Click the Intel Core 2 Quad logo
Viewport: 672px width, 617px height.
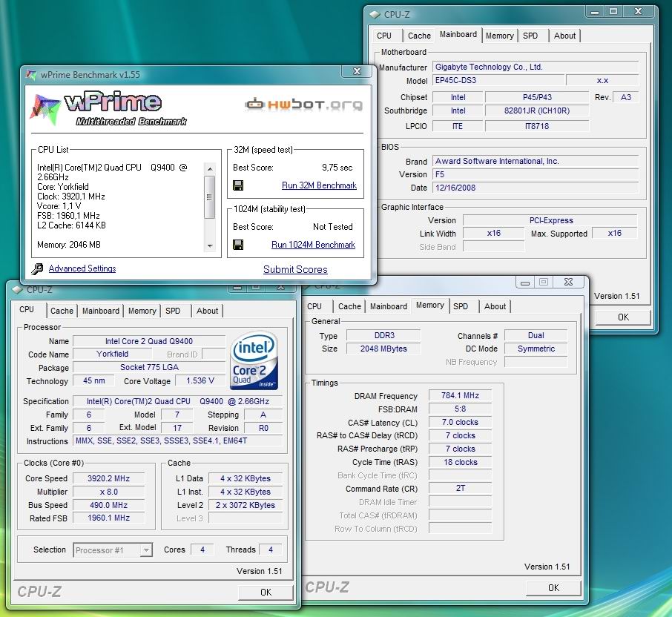[254, 360]
